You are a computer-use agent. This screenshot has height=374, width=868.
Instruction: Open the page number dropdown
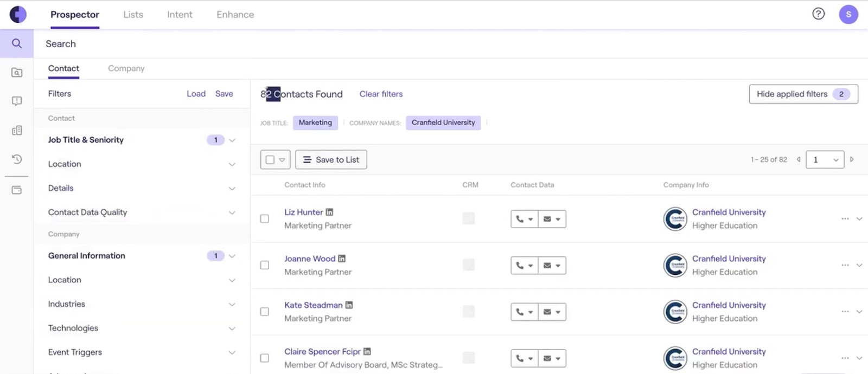[x=825, y=159]
